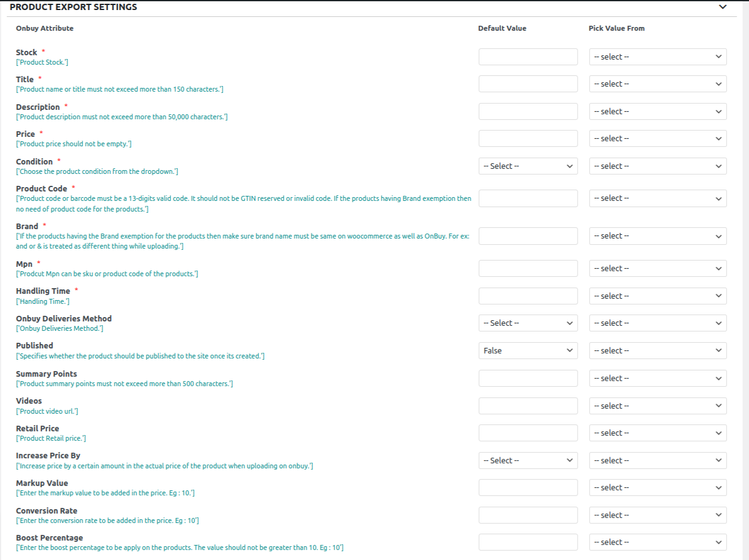
Task: Open the Description 'Pick Value From' dropdown
Action: [x=658, y=112]
